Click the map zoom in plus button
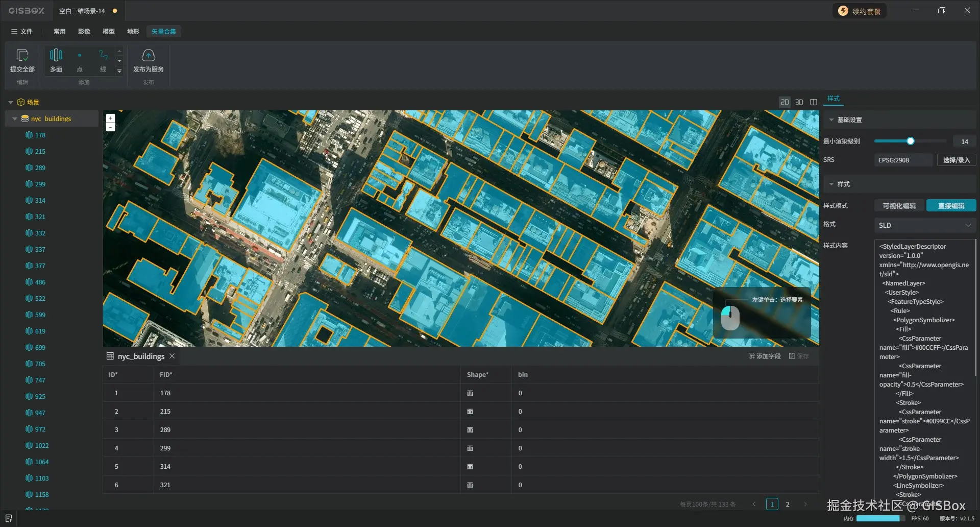This screenshot has width=980, height=527. point(110,118)
